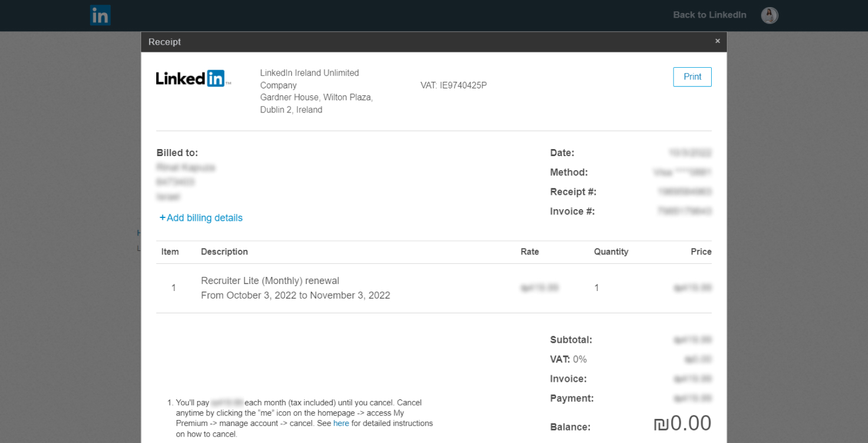Click the Back to LinkedIn link
This screenshot has height=443, width=868.
(709, 15)
